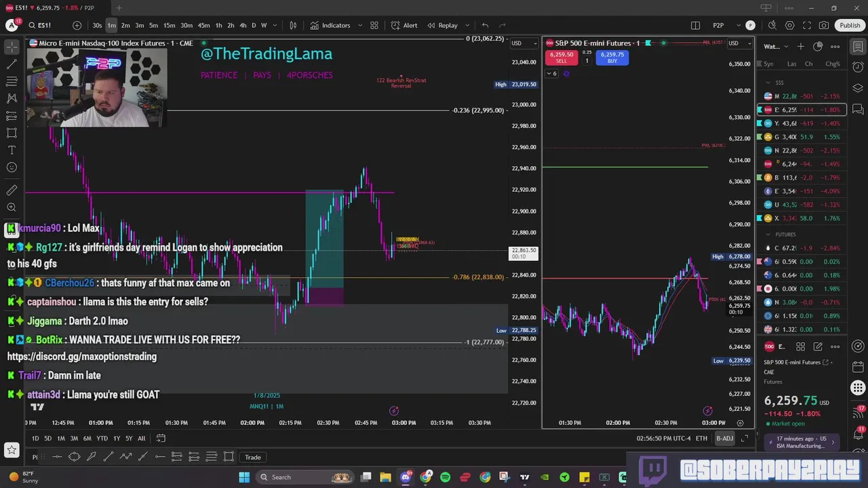Select the crosshair cursor tool
Viewport: 868px width, 488px height.
12,47
